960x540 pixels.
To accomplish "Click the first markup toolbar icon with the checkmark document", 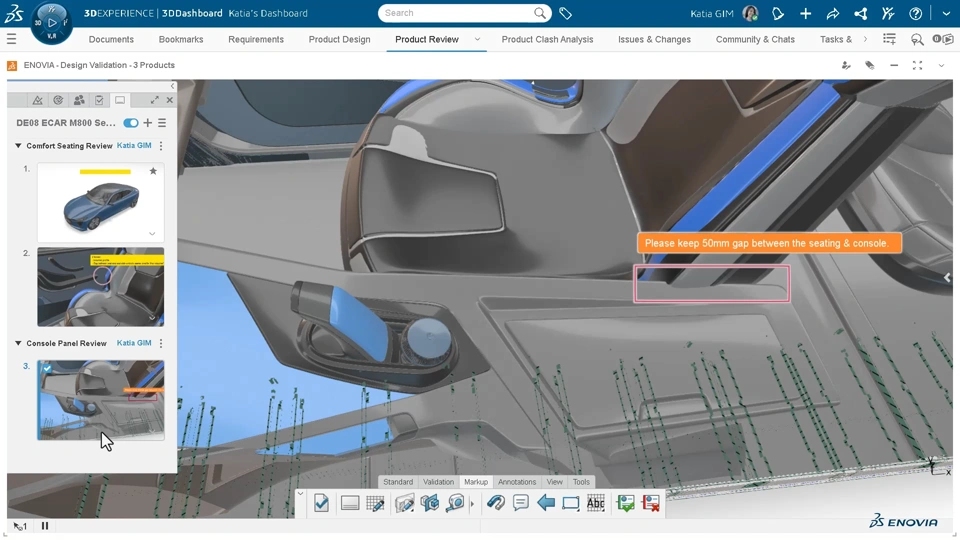I will click(x=321, y=503).
